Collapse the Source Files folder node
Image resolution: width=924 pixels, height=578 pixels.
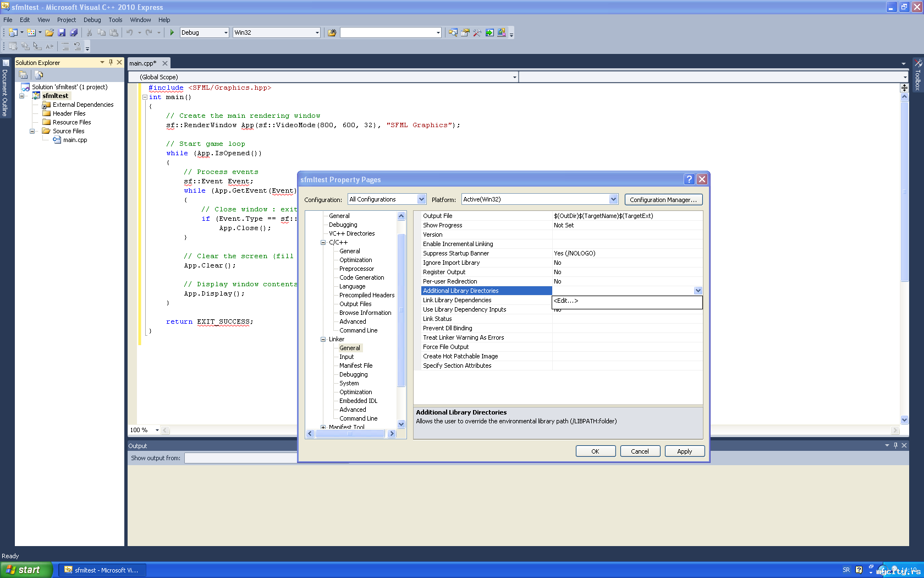pos(32,131)
